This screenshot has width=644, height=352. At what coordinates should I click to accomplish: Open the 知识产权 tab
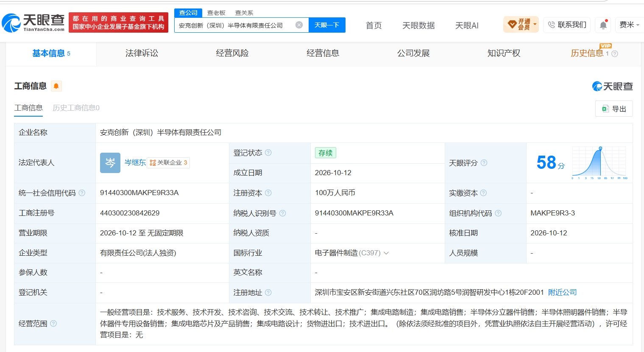[504, 53]
